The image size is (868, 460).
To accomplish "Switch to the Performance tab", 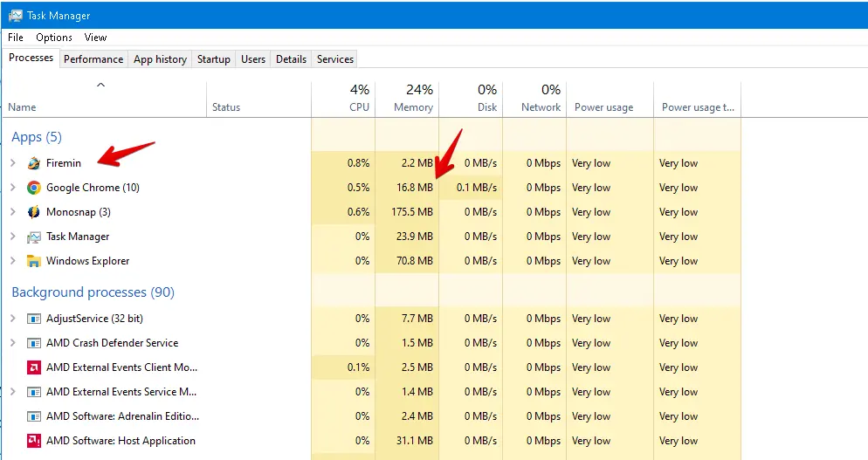I will coord(93,59).
